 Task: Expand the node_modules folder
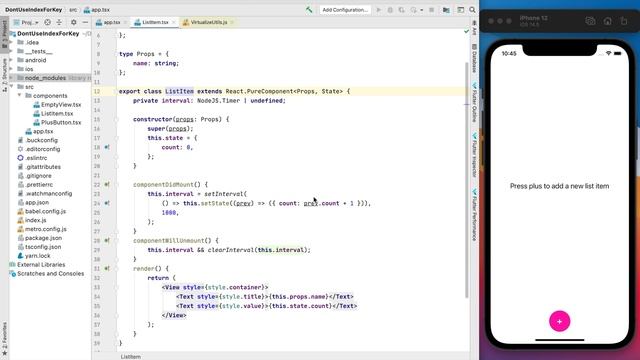click(x=11, y=78)
